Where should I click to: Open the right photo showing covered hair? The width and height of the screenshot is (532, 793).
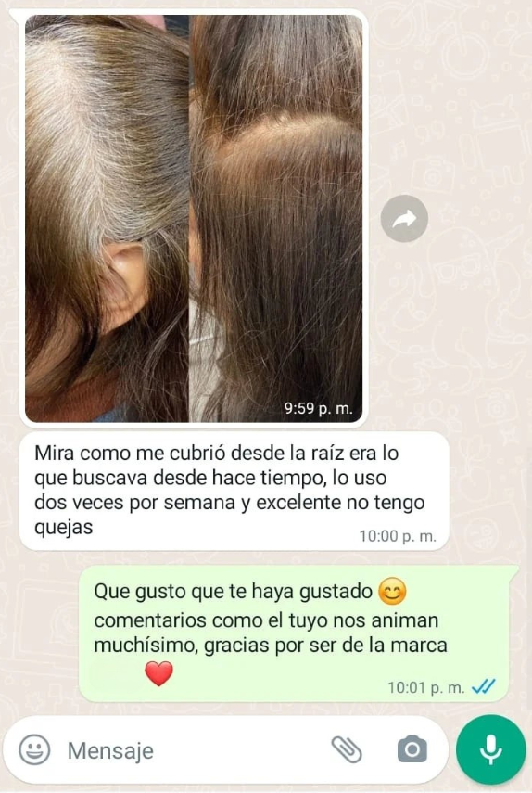point(276,219)
